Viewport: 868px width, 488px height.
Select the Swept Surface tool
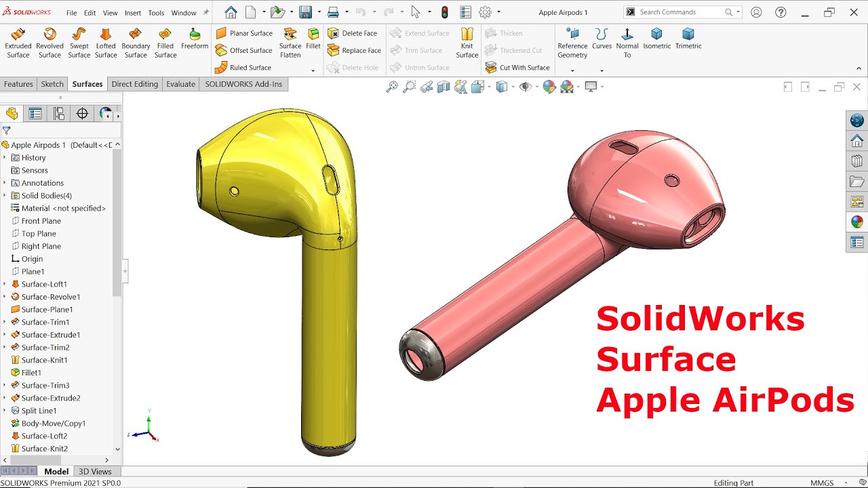tap(79, 43)
